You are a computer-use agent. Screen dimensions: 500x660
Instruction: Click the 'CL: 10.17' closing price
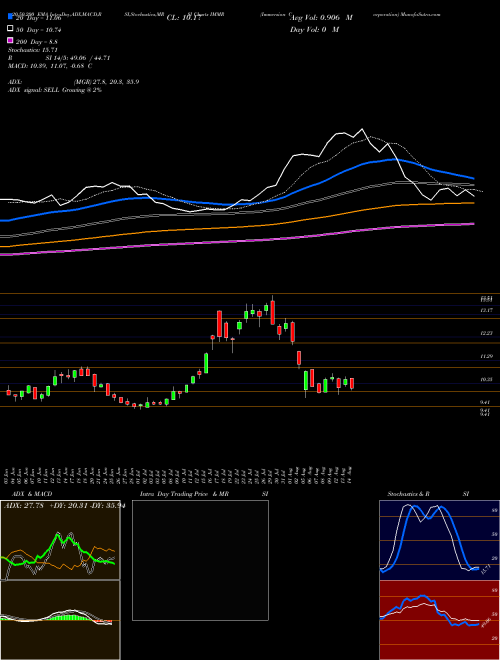(x=184, y=18)
